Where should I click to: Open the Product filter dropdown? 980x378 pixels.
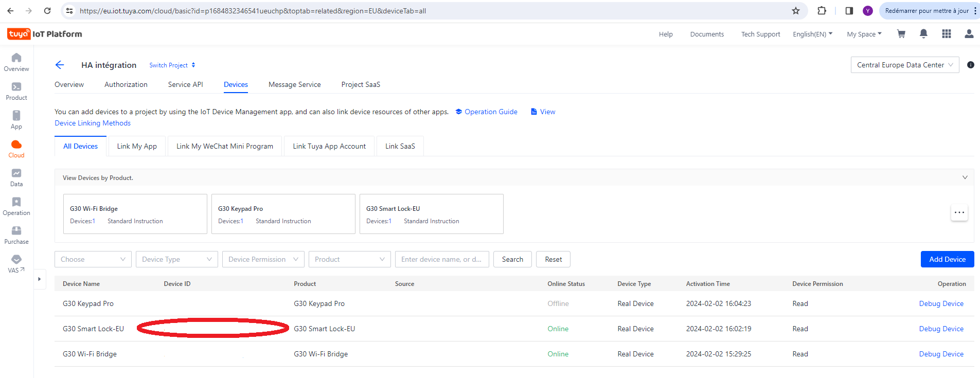click(x=350, y=259)
